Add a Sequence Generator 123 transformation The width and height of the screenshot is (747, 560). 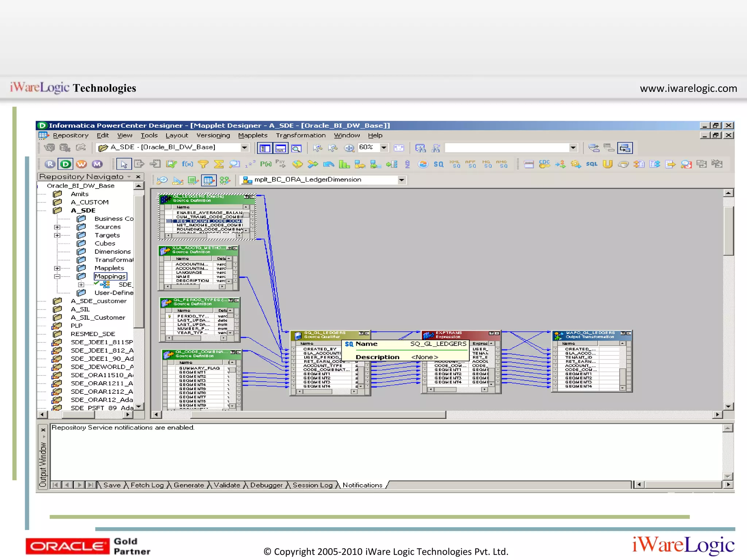tap(250, 164)
